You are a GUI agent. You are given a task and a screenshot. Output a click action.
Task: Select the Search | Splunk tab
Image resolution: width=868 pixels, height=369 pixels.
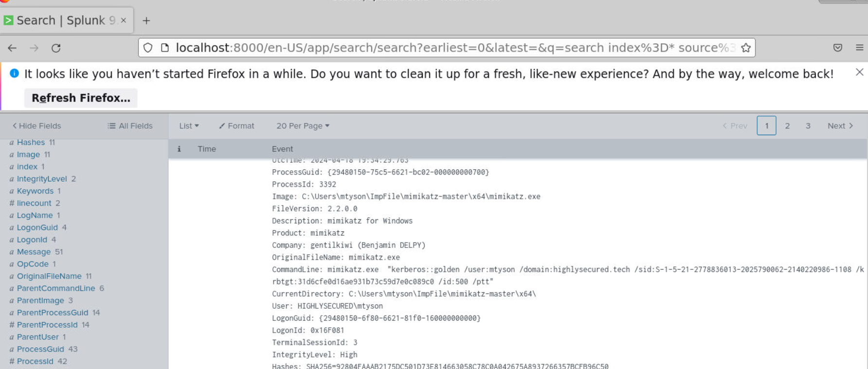click(66, 20)
